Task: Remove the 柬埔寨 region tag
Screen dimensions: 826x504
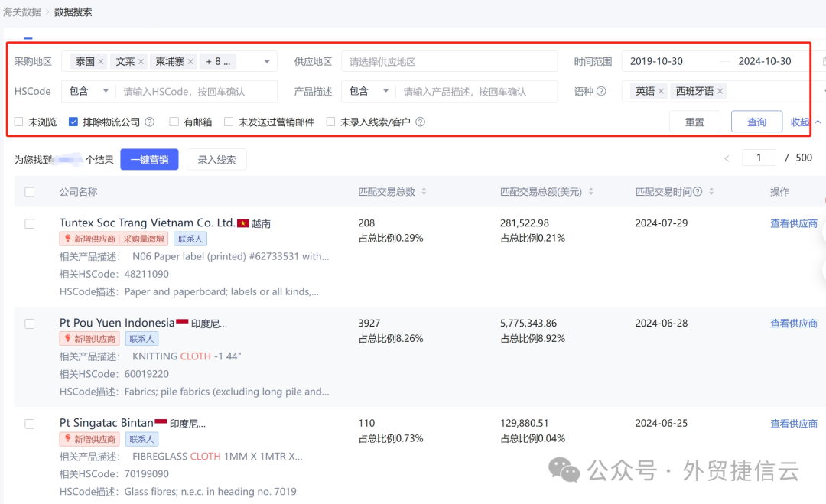Action: pyautogui.click(x=190, y=60)
